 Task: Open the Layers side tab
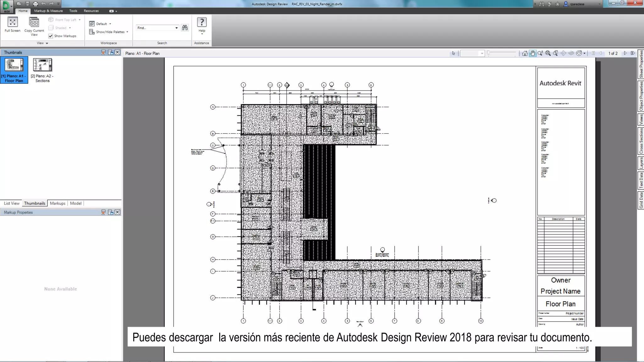point(641,163)
